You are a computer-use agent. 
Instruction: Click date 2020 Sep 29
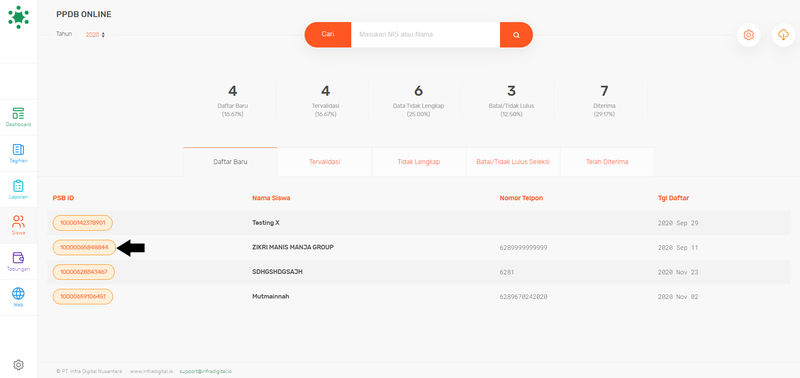tap(678, 223)
